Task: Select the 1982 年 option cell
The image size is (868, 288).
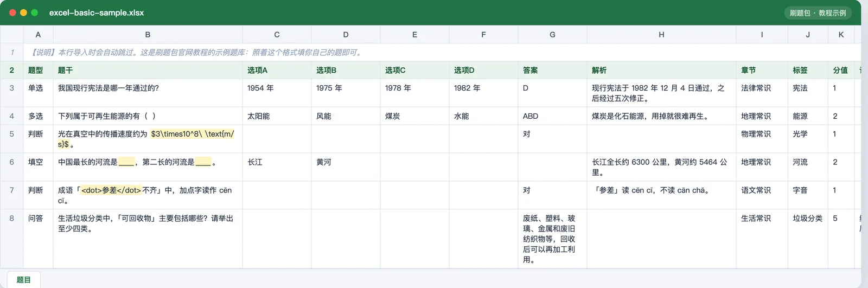Action: point(483,93)
